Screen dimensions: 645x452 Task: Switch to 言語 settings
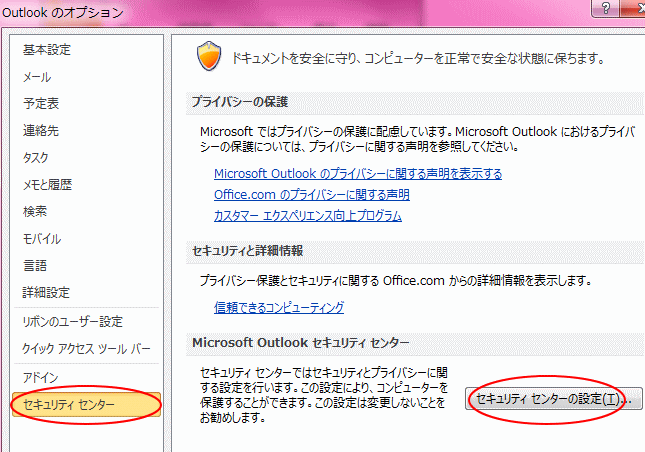tap(35, 265)
